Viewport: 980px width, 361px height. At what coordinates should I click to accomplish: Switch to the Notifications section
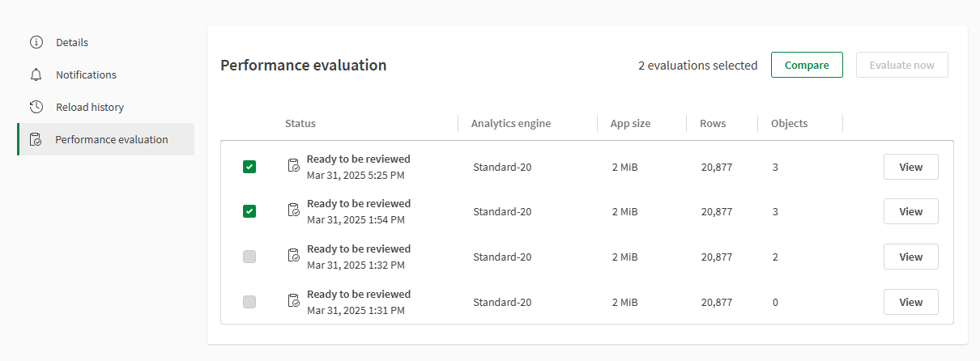click(86, 74)
